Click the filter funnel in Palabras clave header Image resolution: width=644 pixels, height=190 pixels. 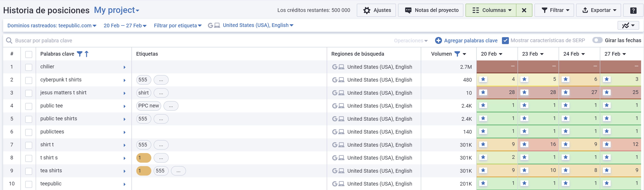click(79, 54)
